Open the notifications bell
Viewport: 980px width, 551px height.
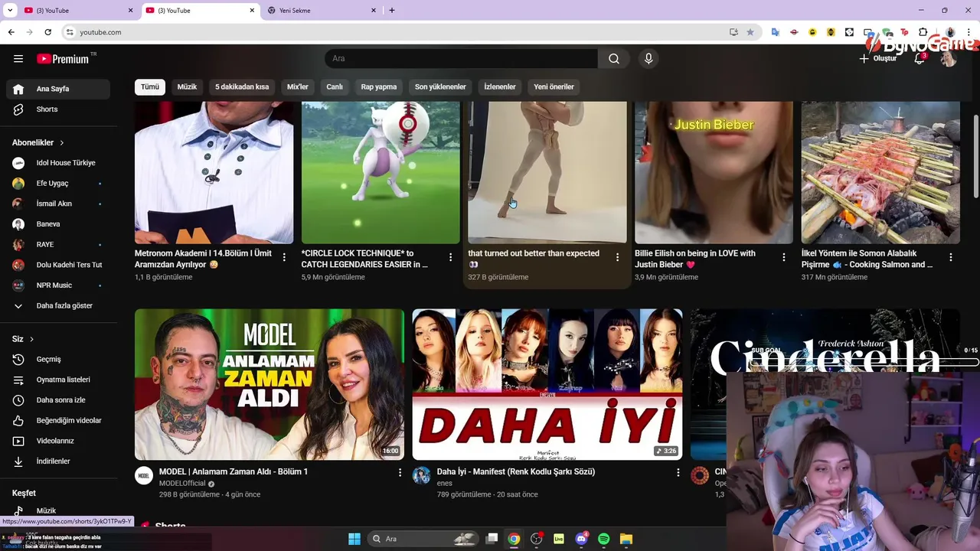920,59
